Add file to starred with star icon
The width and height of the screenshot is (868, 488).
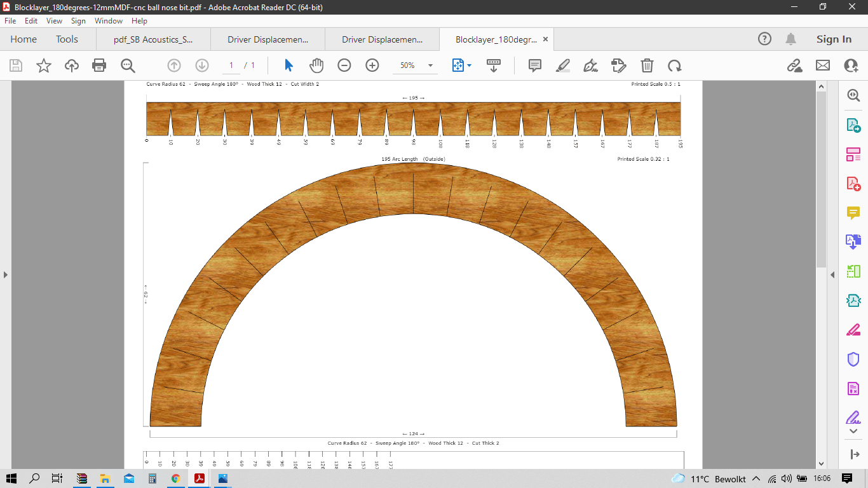pyautogui.click(x=44, y=65)
